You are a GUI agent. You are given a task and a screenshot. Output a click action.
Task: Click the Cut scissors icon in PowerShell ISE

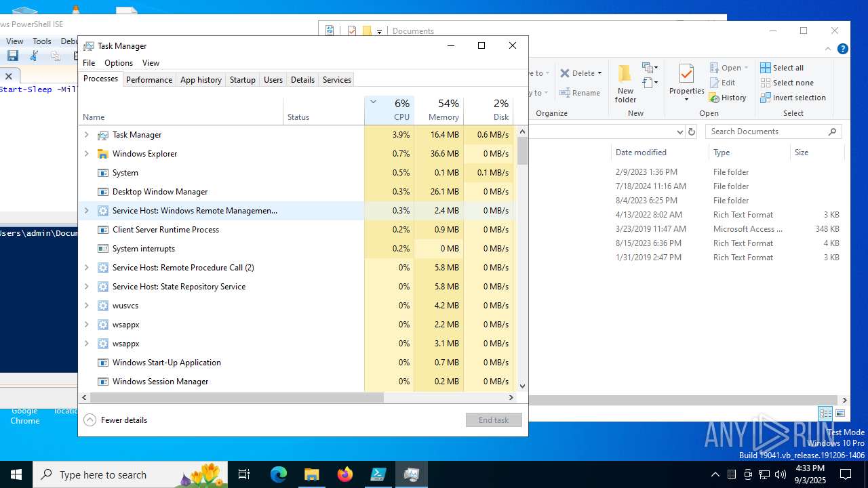tap(35, 56)
